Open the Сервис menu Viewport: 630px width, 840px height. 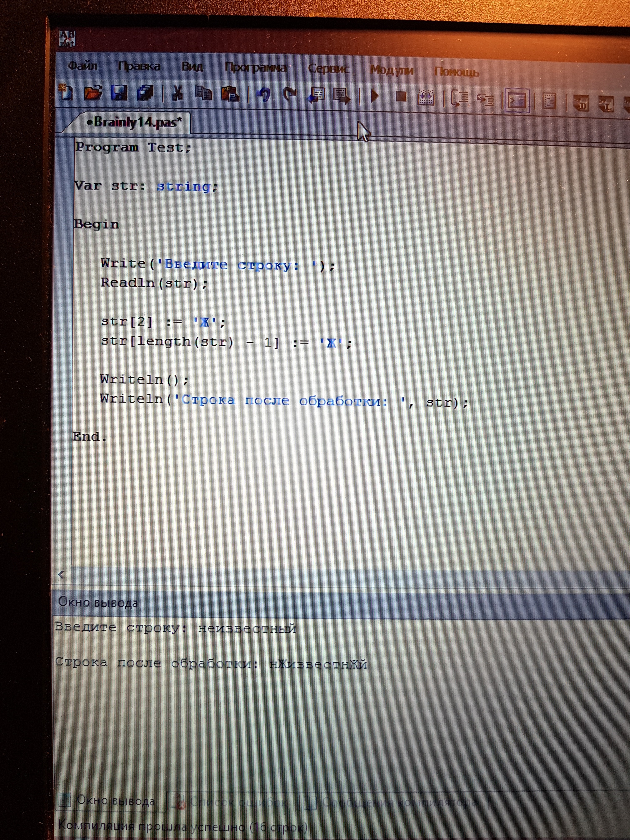pyautogui.click(x=329, y=69)
